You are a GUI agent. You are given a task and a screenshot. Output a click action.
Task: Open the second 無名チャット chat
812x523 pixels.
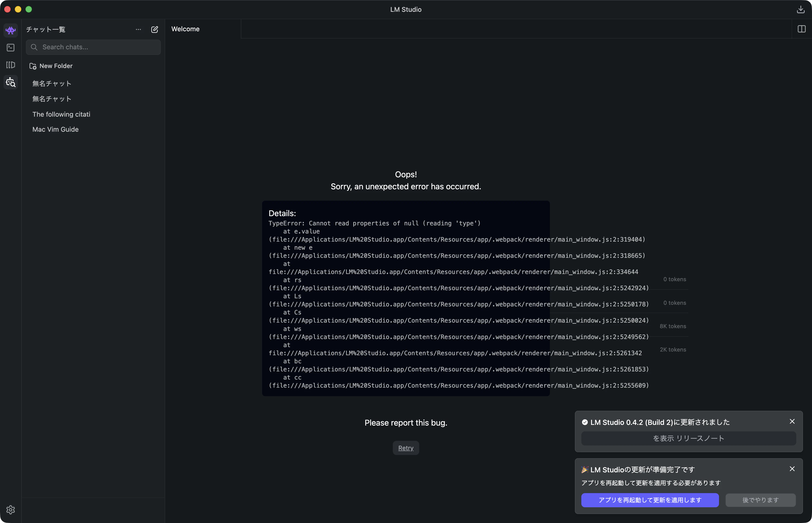(x=52, y=99)
